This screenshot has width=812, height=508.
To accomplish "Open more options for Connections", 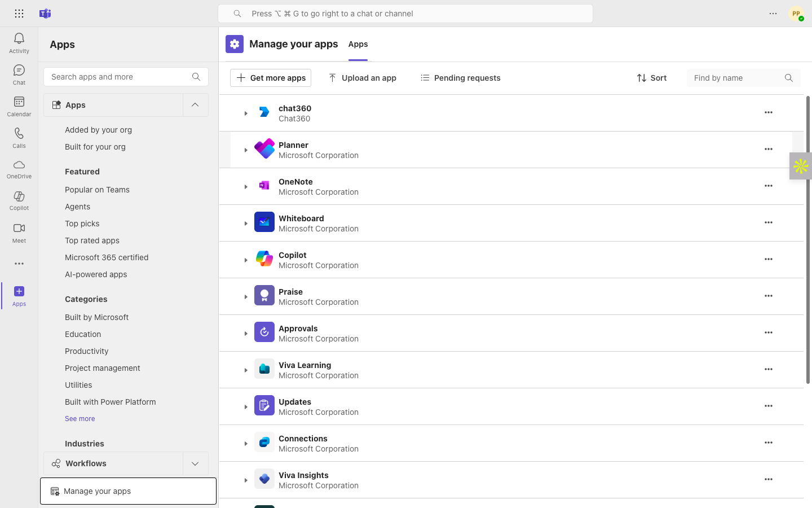I will [x=769, y=443].
